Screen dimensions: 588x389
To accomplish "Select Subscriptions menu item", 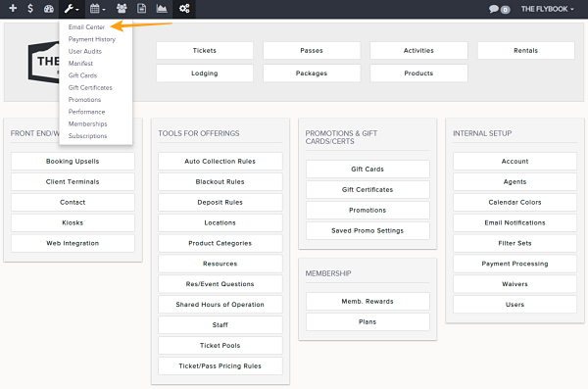I will (87, 136).
